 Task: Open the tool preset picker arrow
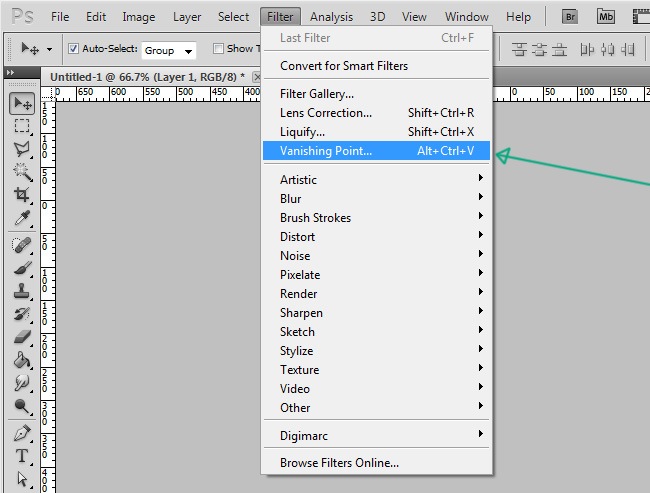coord(50,49)
